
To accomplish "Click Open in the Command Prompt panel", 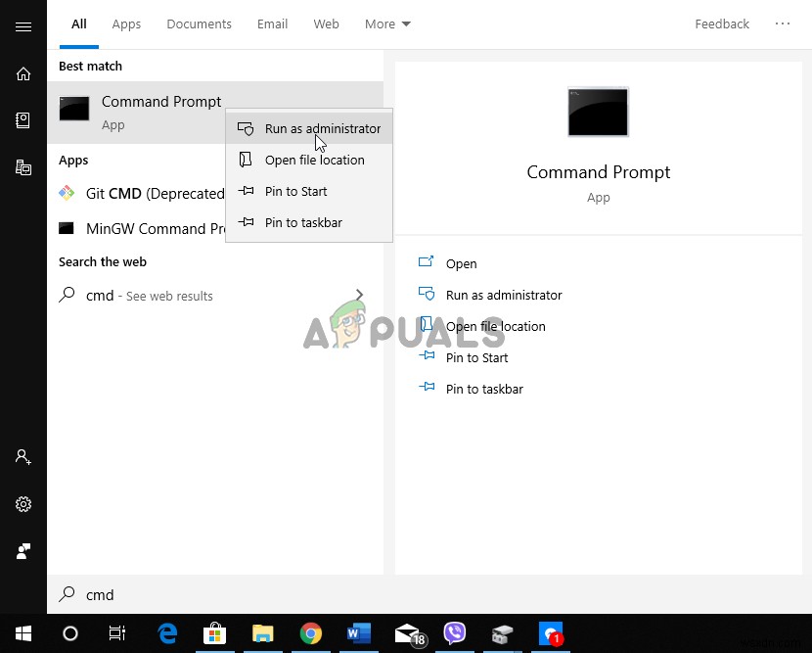I will click(x=461, y=263).
